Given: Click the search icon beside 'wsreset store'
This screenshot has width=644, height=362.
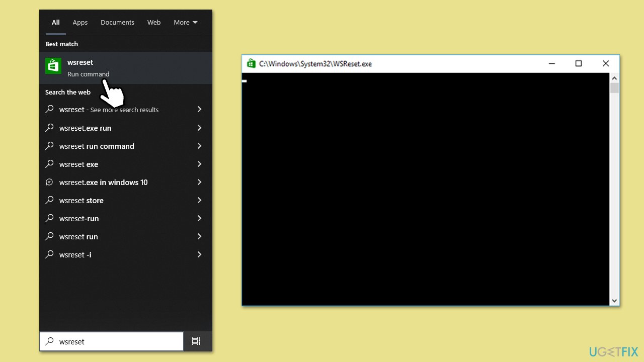Looking at the screenshot, I should click(49, 200).
